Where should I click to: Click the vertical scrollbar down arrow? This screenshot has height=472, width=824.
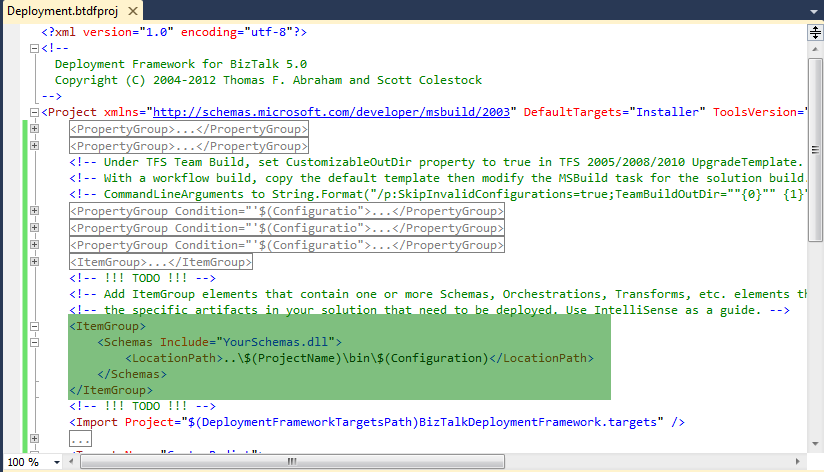pos(815,444)
